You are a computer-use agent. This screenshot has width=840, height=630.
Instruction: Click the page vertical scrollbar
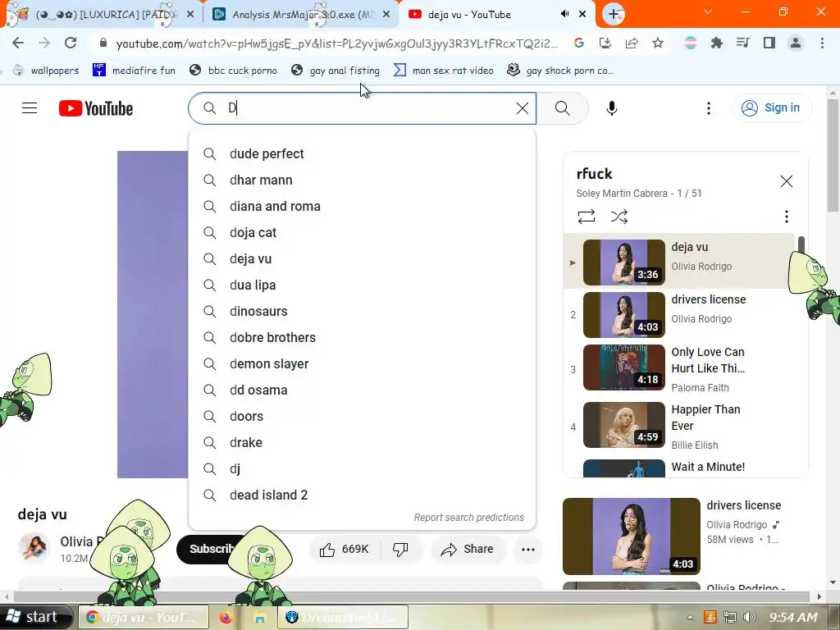click(x=832, y=154)
